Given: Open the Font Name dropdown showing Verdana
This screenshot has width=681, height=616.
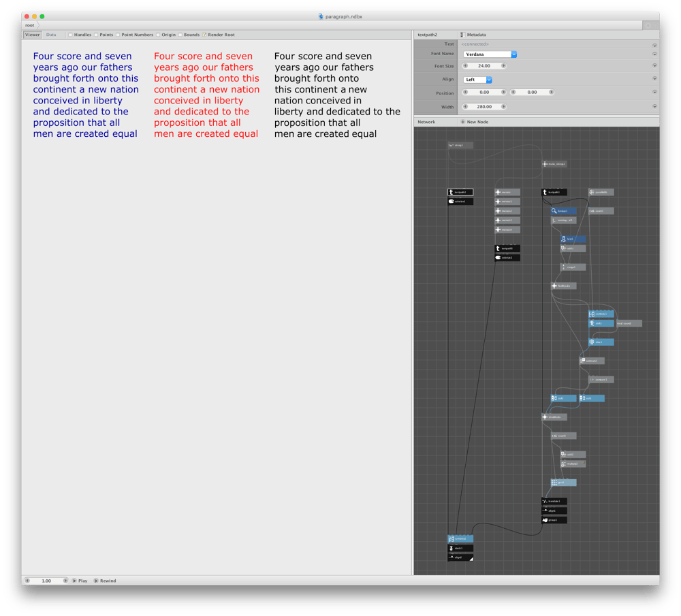Looking at the screenshot, I should click(x=490, y=54).
